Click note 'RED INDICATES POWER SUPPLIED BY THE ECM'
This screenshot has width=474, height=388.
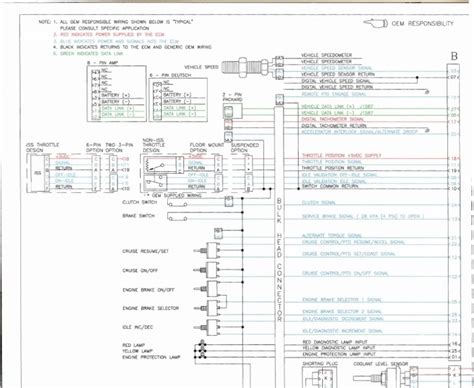[x=112, y=34]
